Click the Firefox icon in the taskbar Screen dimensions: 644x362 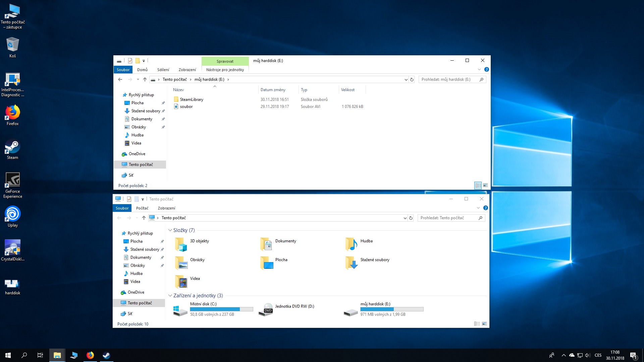[x=90, y=355]
